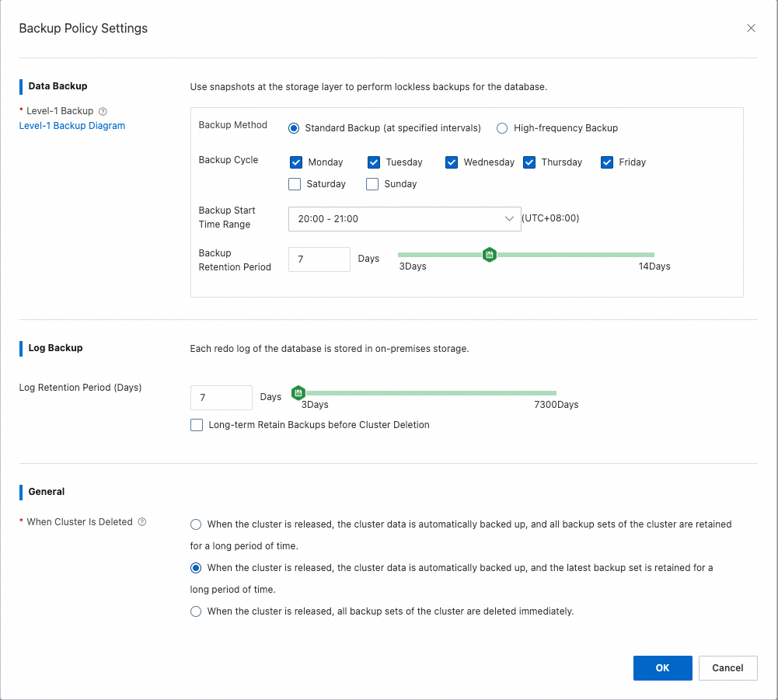The width and height of the screenshot is (778, 700).
Task: Close the Backup Policy Settings dialog
Action: pos(751,28)
